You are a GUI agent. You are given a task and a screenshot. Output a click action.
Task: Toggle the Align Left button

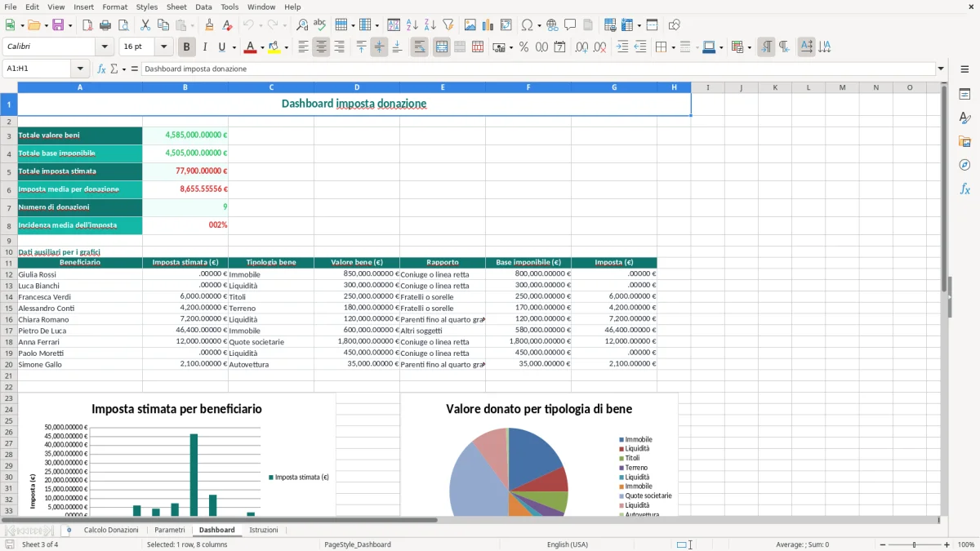pos(303,47)
